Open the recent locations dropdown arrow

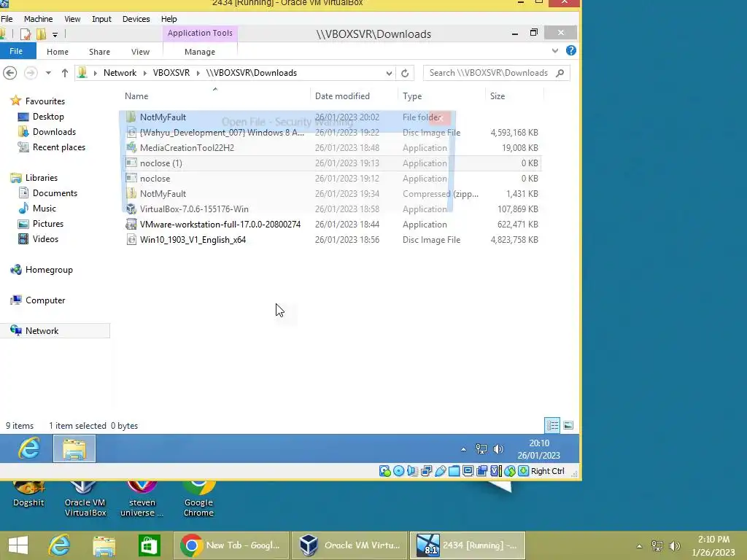[48, 73]
